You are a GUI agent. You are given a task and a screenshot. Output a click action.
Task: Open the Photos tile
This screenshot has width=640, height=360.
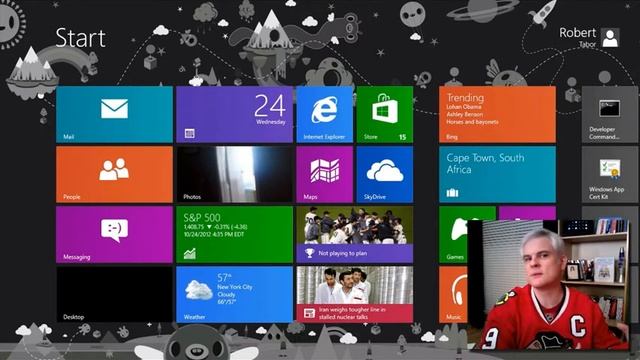click(x=235, y=175)
